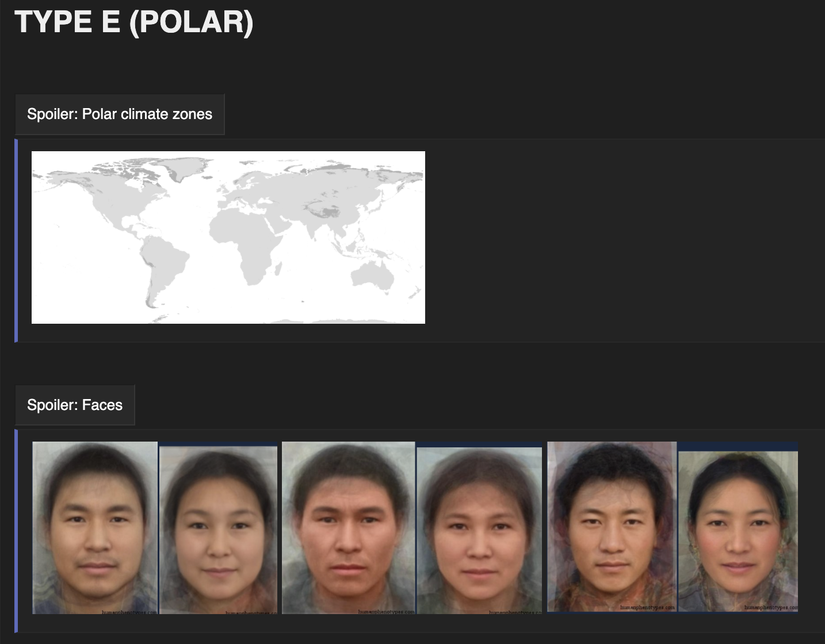Click humanphenotypes.com watermark under the fifth face
Viewport: 825px width, 644px height.
click(x=647, y=607)
